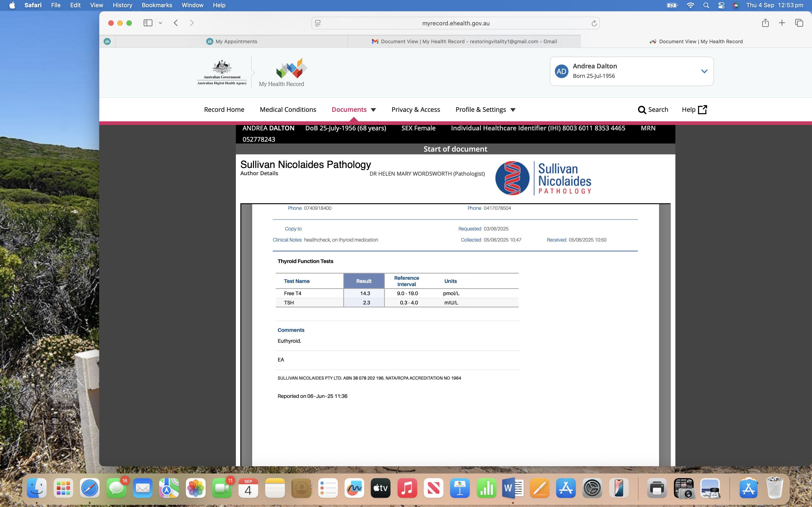Open the Bookmarks menu
This screenshot has height=507, width=812.
tap(157, 5)
